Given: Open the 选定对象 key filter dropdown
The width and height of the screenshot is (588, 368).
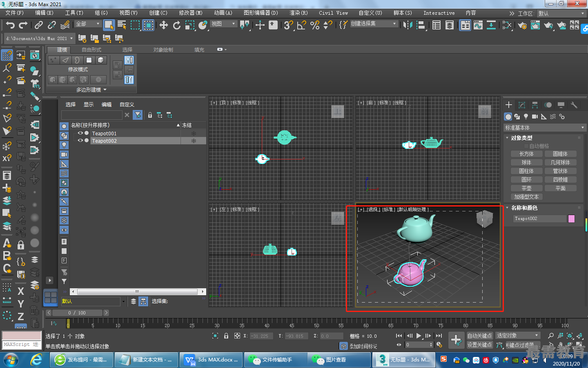Looking at the screenshot, I should (x=518, y=335).
